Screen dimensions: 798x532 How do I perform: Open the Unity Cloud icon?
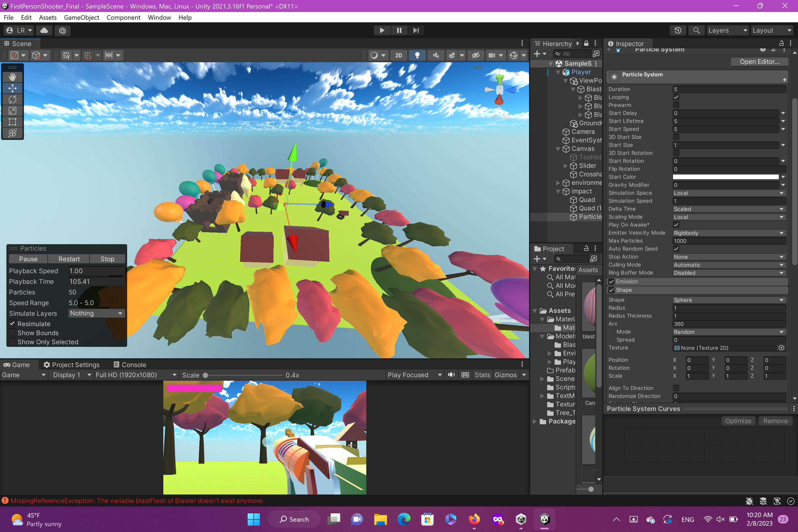point(44,31)
